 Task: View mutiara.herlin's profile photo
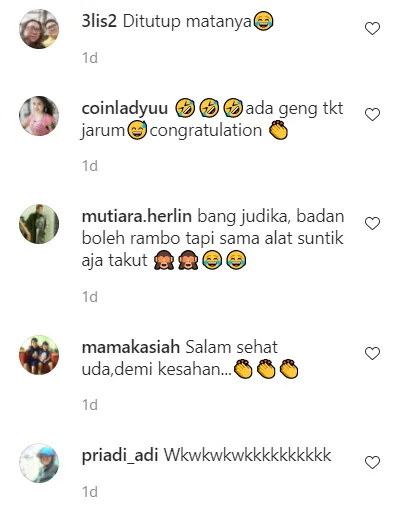[39, 224]
